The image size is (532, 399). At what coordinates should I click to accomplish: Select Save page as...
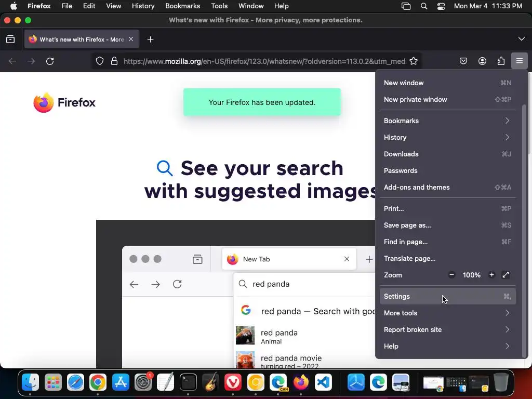(447, 225)
